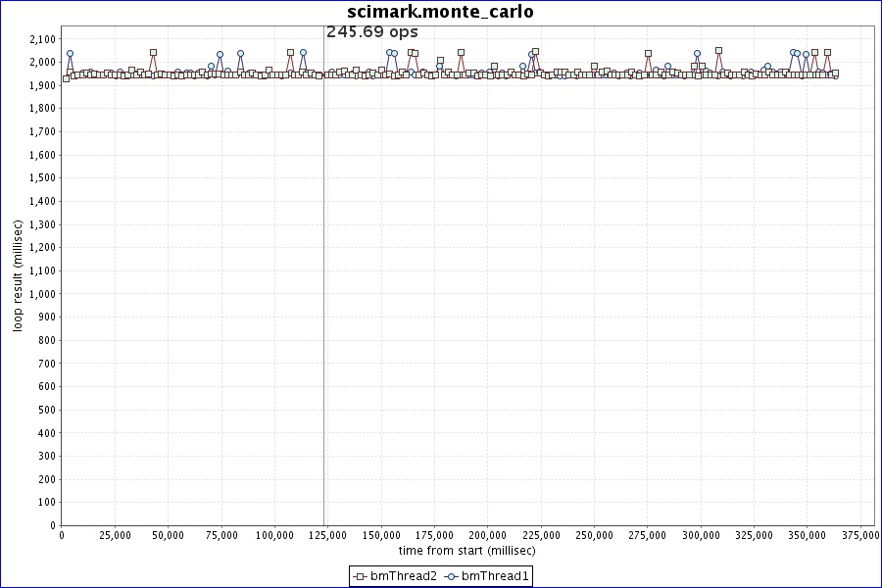
Task: Click the 2,100 tick on the y-axis
Action: (42, 39)
